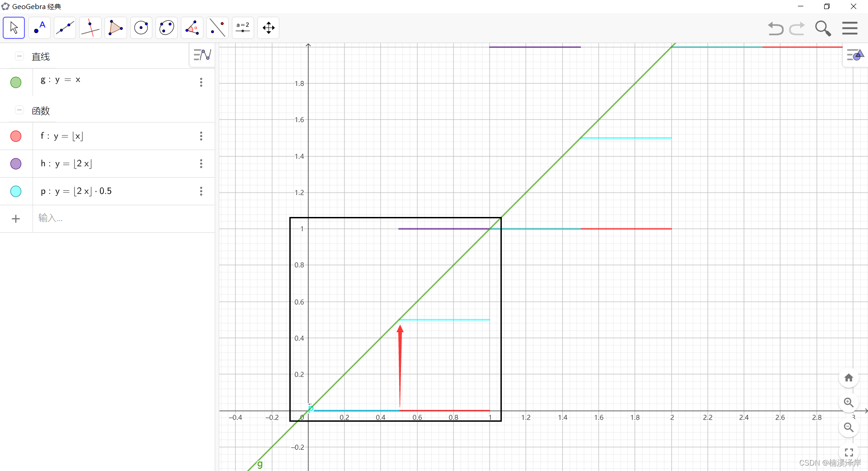Click the 函数 heading label
The image size is (868, 471).
point(41,111)
